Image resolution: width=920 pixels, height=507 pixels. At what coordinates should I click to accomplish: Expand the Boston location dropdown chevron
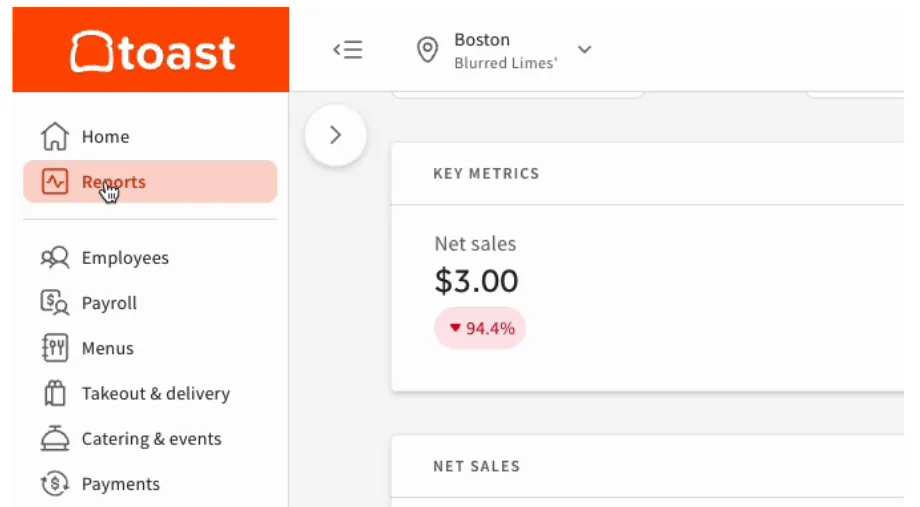[x=584, y=50]
